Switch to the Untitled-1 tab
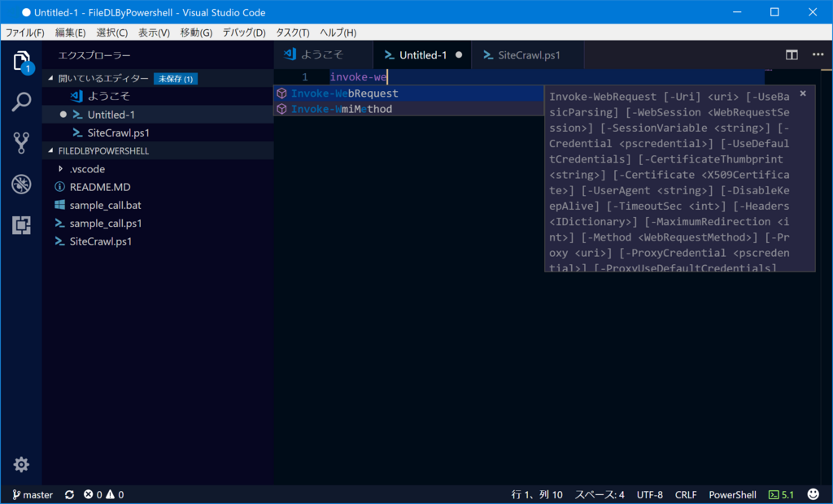This screenshot has width=833, height=504. [422, 54]
